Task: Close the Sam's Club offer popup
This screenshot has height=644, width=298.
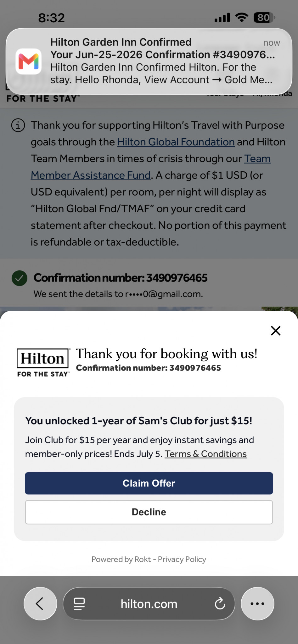Action: click(276, 330)
